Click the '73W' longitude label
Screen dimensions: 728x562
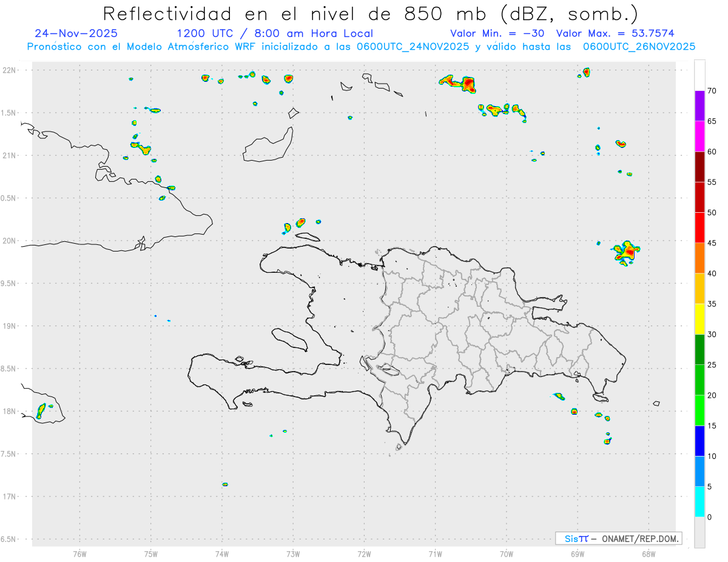(x=293, y=553)
